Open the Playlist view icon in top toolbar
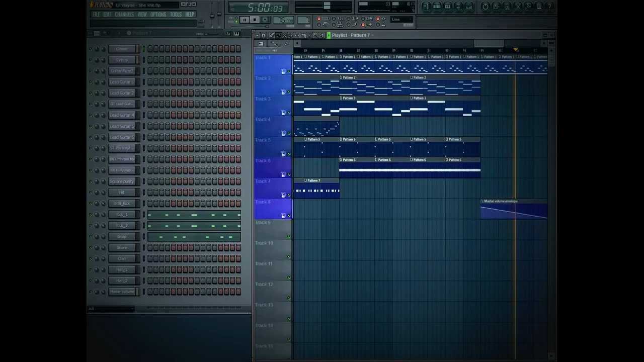644x362 pixels. [x=426, y=7]
